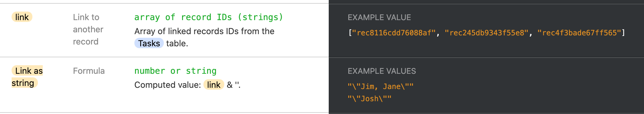This screenshot has width=644, height=114.
Task: Click the word 'table.' after Tasks badge
Action: (177, 43)
